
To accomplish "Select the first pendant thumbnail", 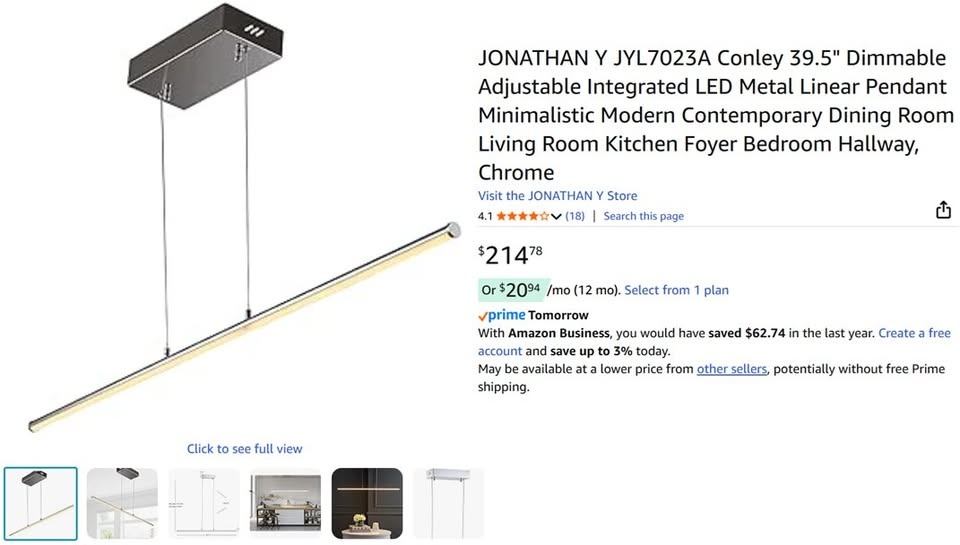I will pyautogui.click(x=40, y=503).
